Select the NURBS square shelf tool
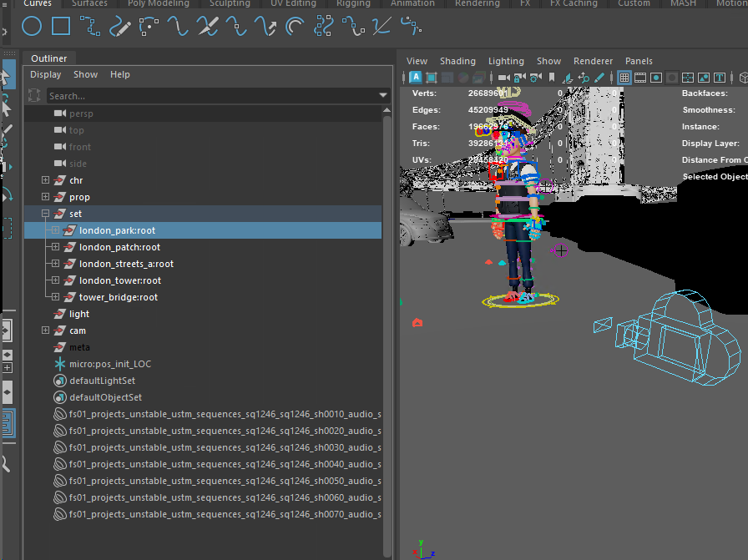 pos(61,27)
